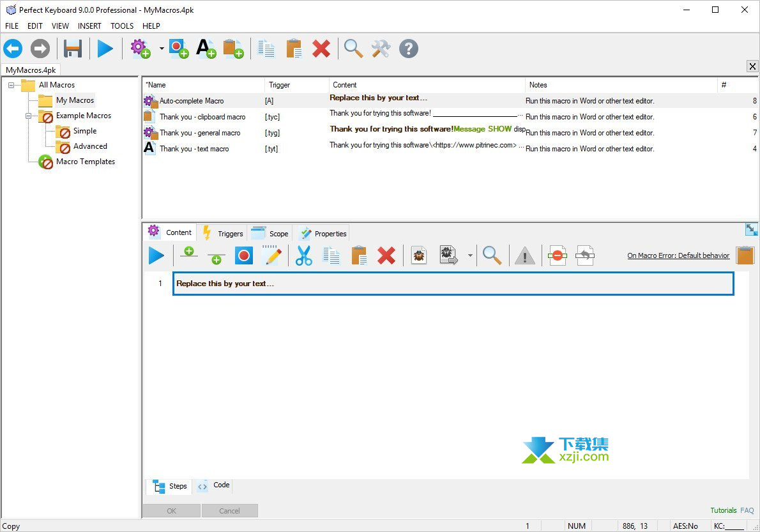Viewport: 760px width, 532px height.
Task: Select Auto-complete Macro row
Action: (x=450, y=101)
